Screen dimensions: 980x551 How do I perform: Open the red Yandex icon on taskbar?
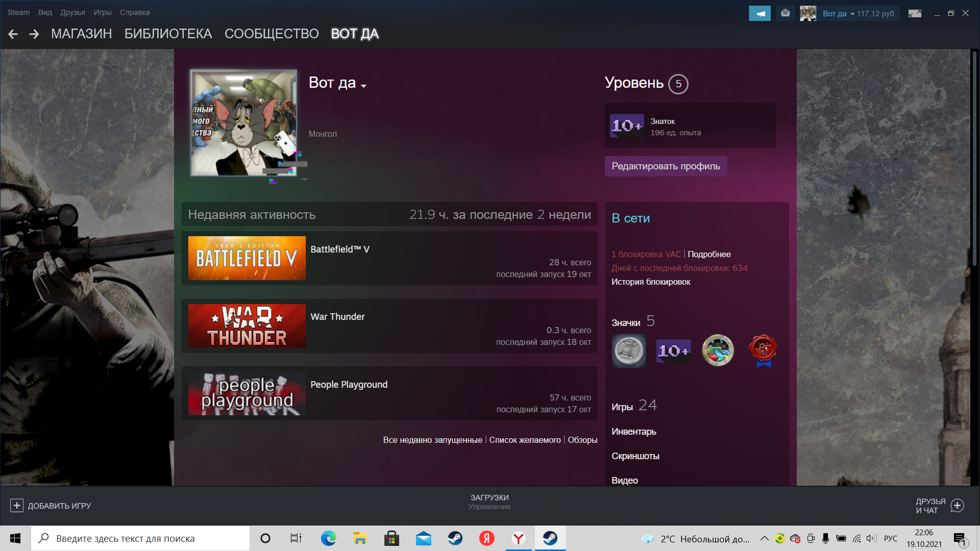click(x=487, y=538)
